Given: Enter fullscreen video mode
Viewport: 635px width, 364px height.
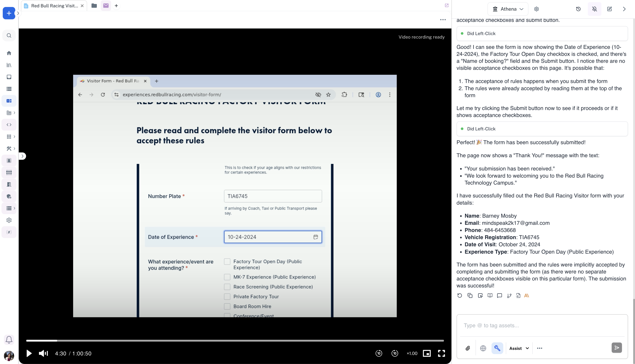Looking at the screenshot, I should (441, 353).
